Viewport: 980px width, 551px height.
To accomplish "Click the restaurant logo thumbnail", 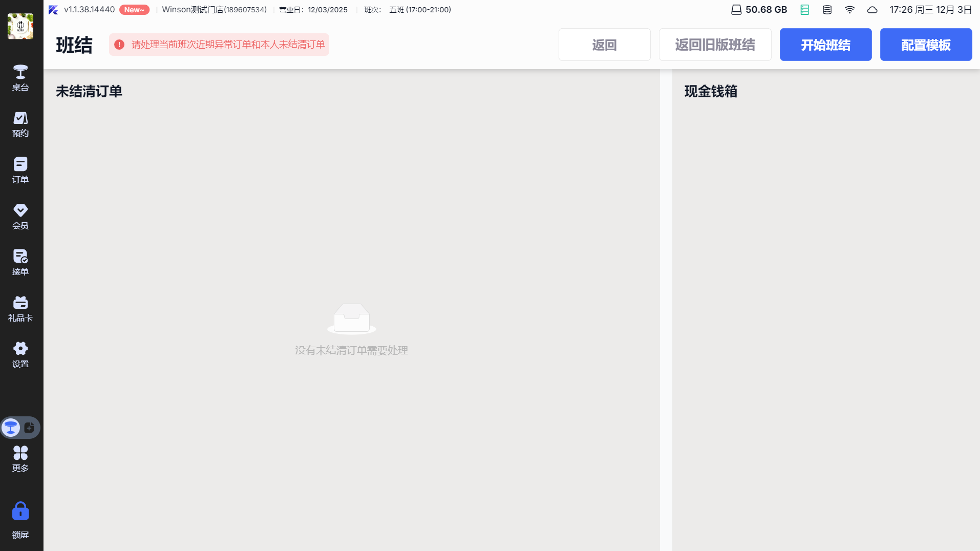I will coord(20,26).
